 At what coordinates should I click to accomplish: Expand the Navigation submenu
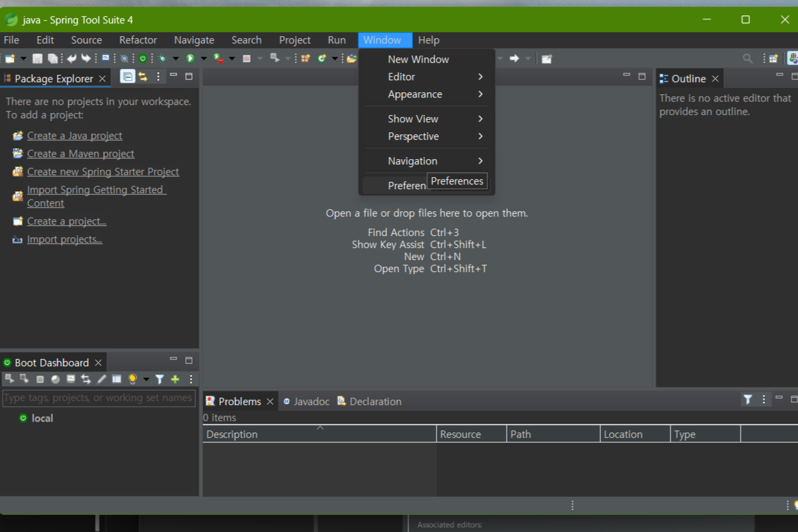(426, 161)
